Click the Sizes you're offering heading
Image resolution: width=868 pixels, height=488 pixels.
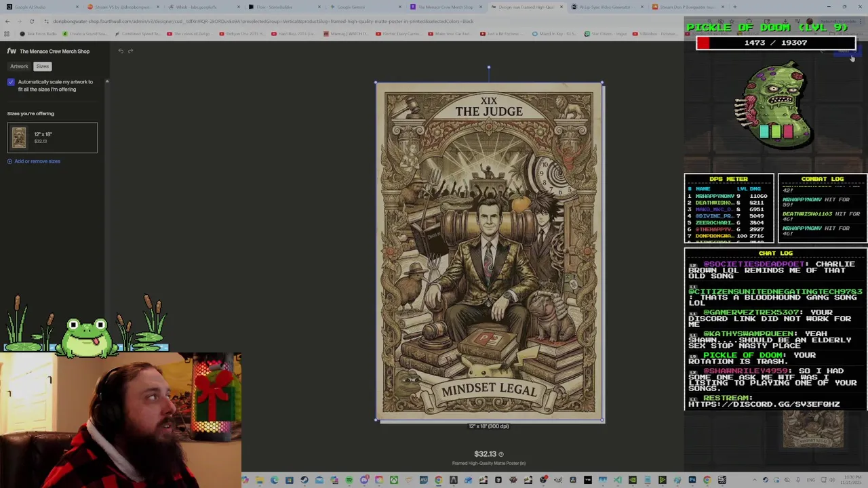coord(31,113)
